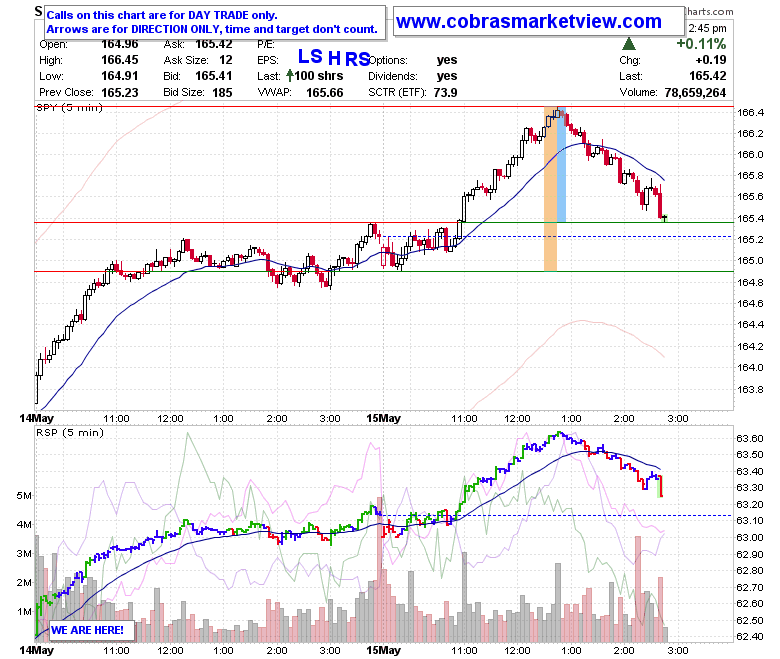Click the Volume value 78,659,264

695,93
